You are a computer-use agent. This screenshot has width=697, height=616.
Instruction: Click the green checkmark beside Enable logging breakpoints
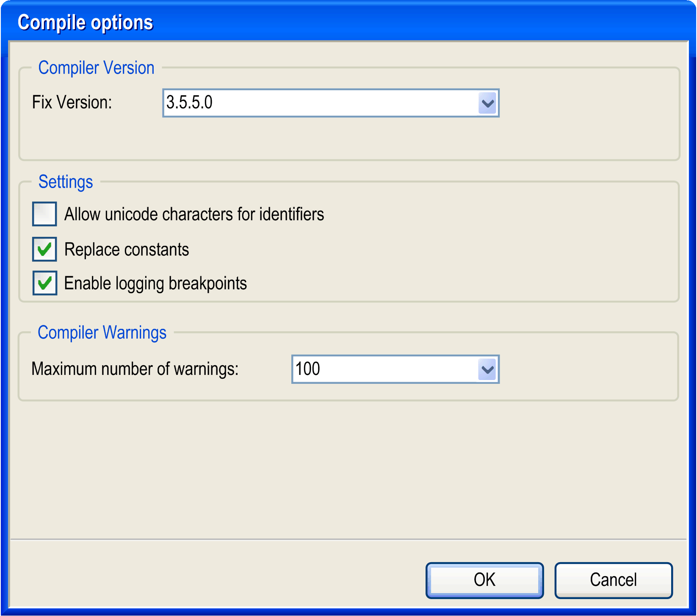coord(44,283)
